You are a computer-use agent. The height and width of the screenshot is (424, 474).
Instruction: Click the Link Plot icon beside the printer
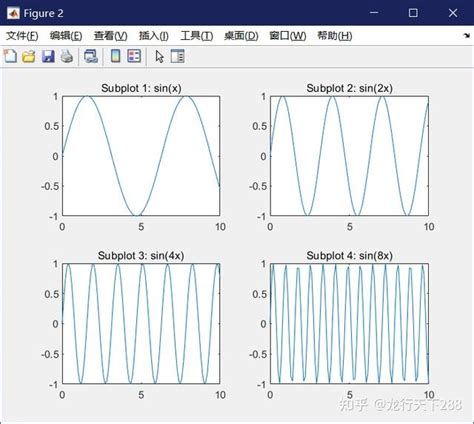[x=91, y=56]
